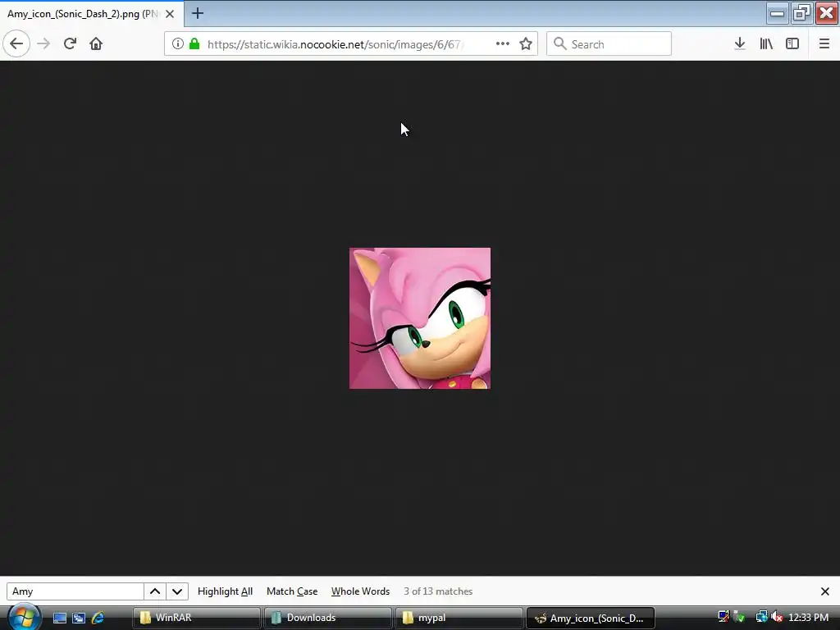Viewport: 840px width, 630px height.
Task: Click the Amy Rose image
Action: tap(420, 318)
